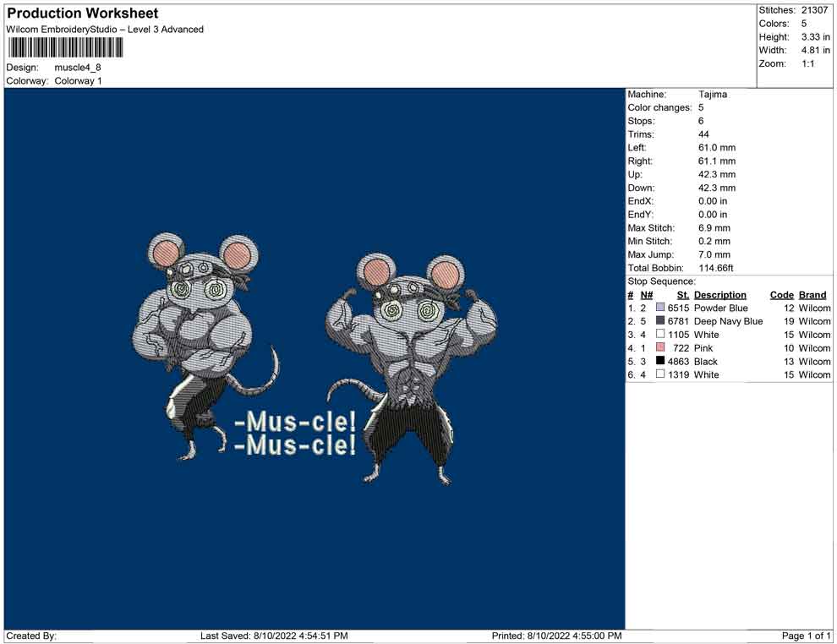
Task: Click the 'Deep Navy Blue' description
Action: point(728,321)
